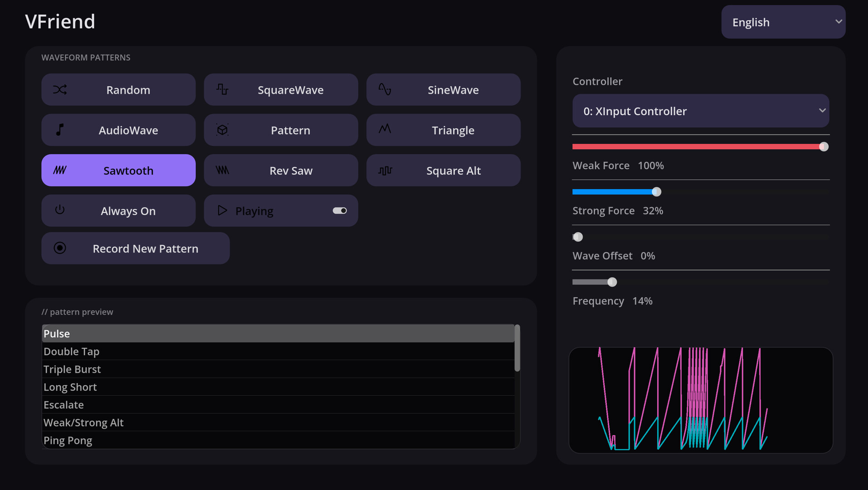868x490 pixels.
Task: Click the play triangle icon beside Playing
Action: [222, 210]
